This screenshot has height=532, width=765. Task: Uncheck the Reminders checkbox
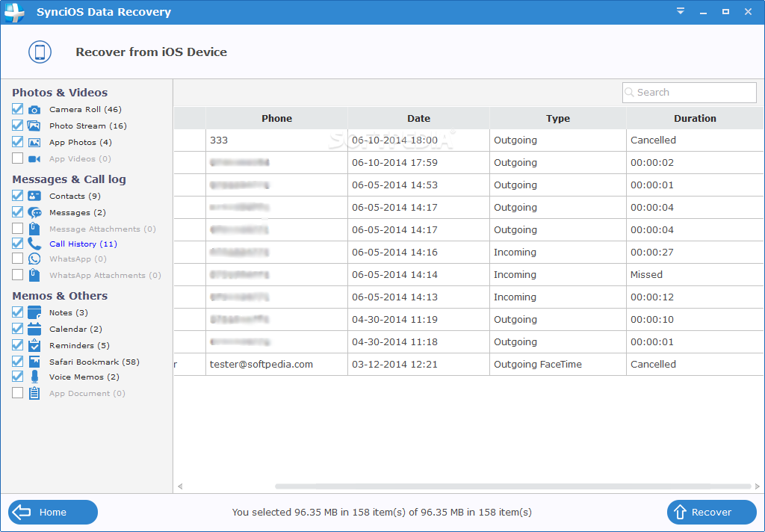tap(18, 345)
